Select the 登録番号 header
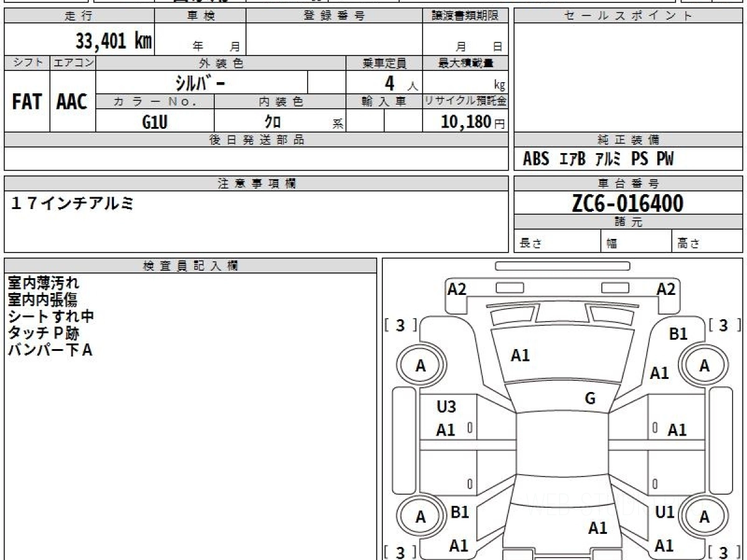This screenshot has width=747, height=560. pos(334,16)
